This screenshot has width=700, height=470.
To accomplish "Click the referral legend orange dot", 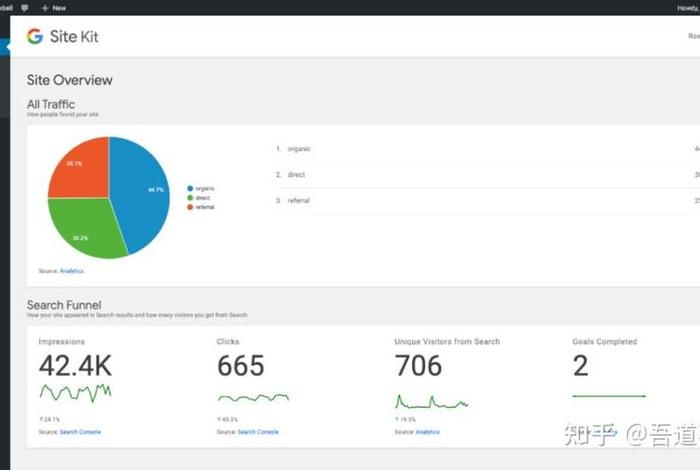I will (x=190, y=207).
